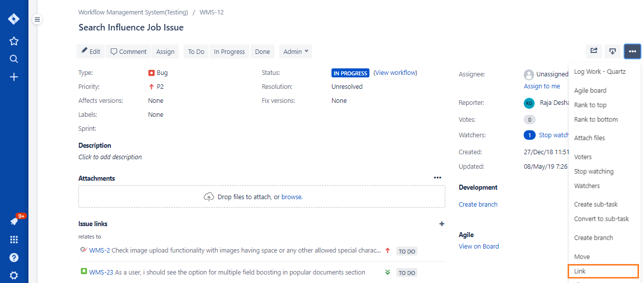The width and height of the screenshot is (644, 283).
Task: Open the app switcher grid icon
Action: point(14,240)
